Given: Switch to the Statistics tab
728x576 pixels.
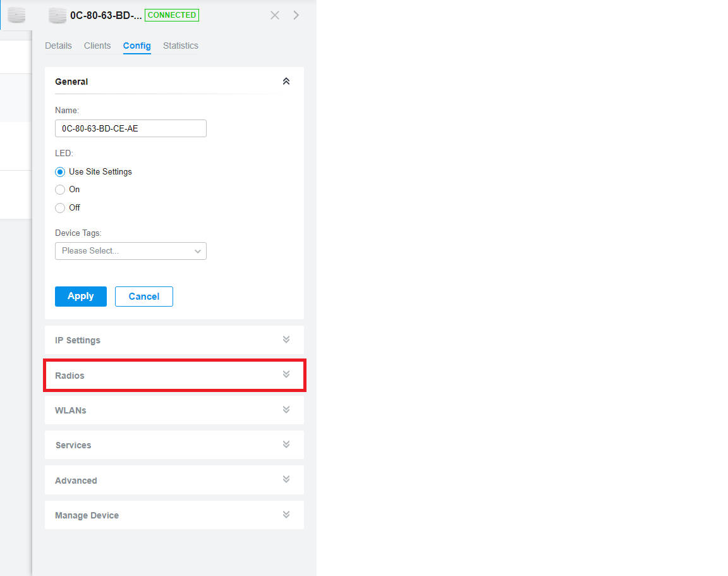Looking at the screenshot, I should 180,46.
